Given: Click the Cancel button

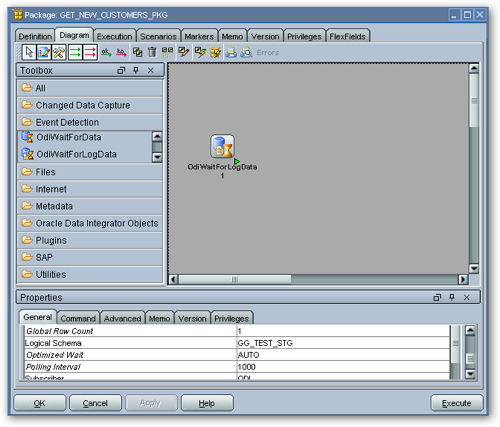Looking at the screenshot, I should [95, 403].
